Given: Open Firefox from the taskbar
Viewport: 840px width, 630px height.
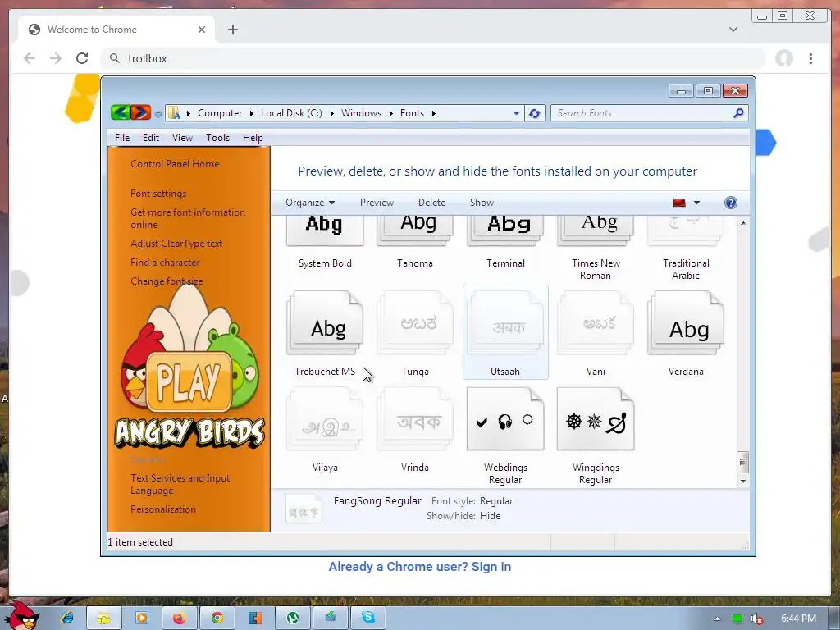Looking at the screenshot, I should tap(179, 619).
